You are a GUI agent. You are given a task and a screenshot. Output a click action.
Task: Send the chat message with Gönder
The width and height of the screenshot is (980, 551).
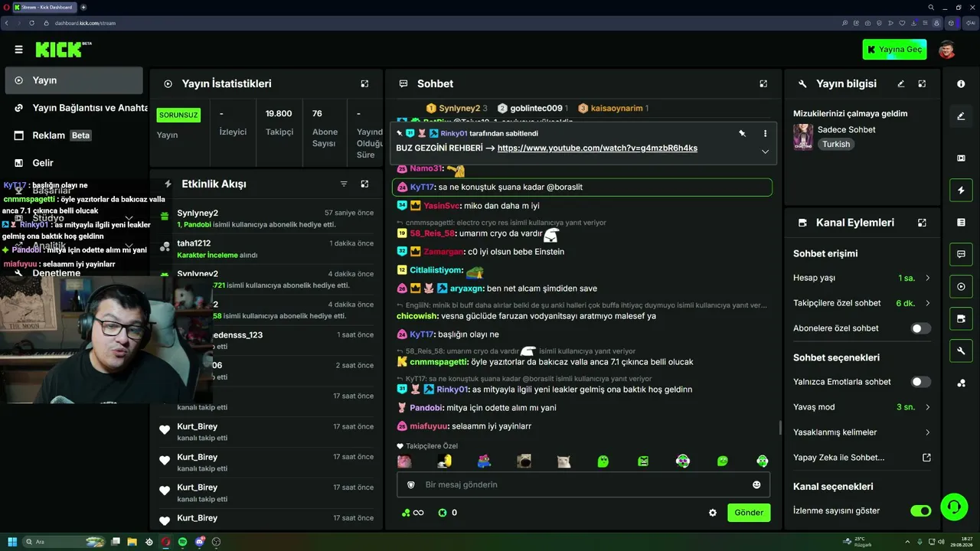(749, 513)
